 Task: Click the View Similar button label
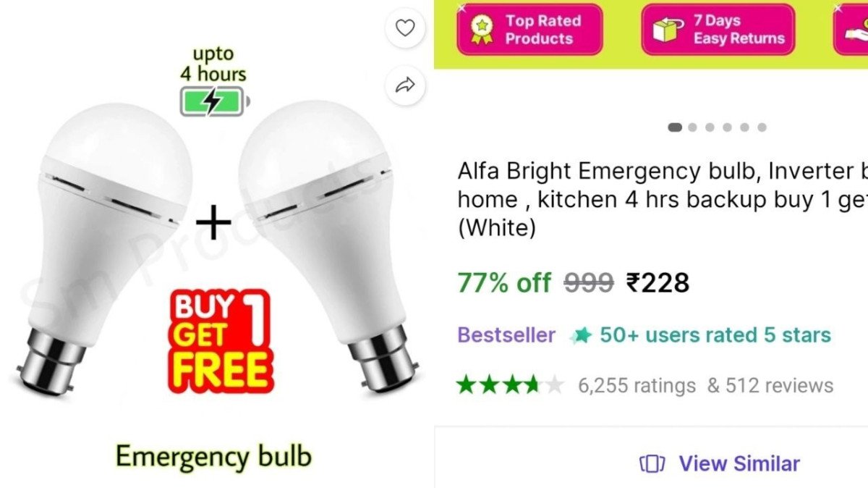pyautogui.click(x=739, y=463)
